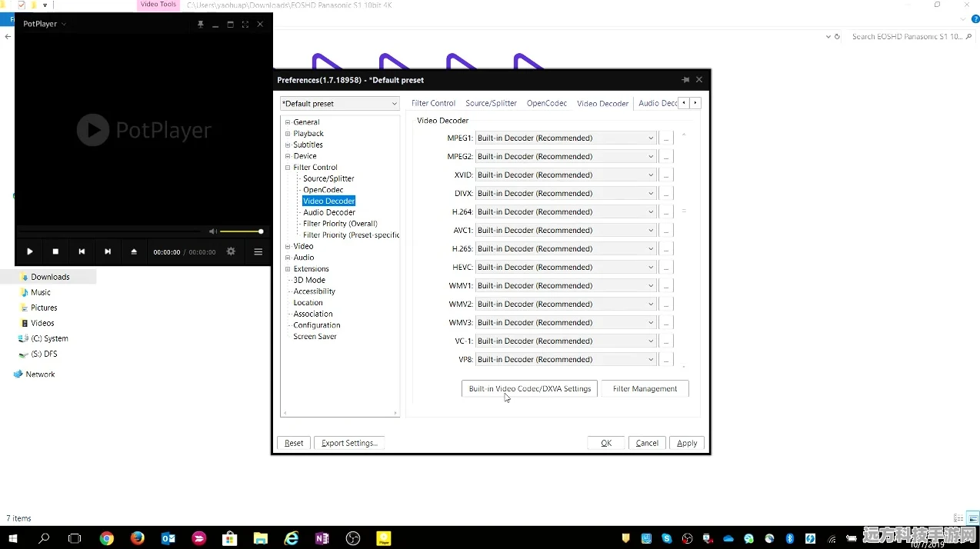Select Filter Priority (Overall) in the tree
This screenshot has height=549, width=980.
click(340, 224)
